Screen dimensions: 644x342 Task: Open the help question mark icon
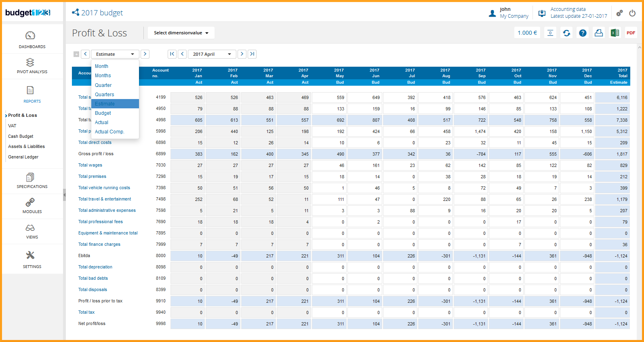click(583, 33)
